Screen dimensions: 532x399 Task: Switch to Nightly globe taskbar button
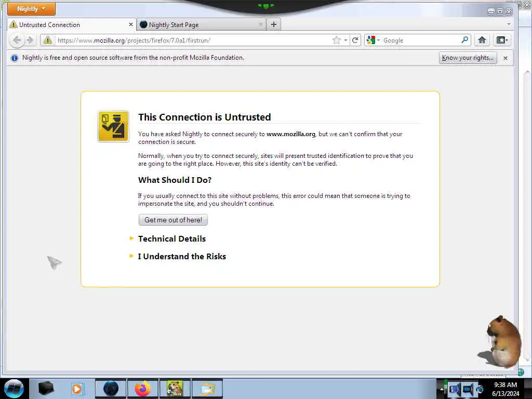(111, 389)
